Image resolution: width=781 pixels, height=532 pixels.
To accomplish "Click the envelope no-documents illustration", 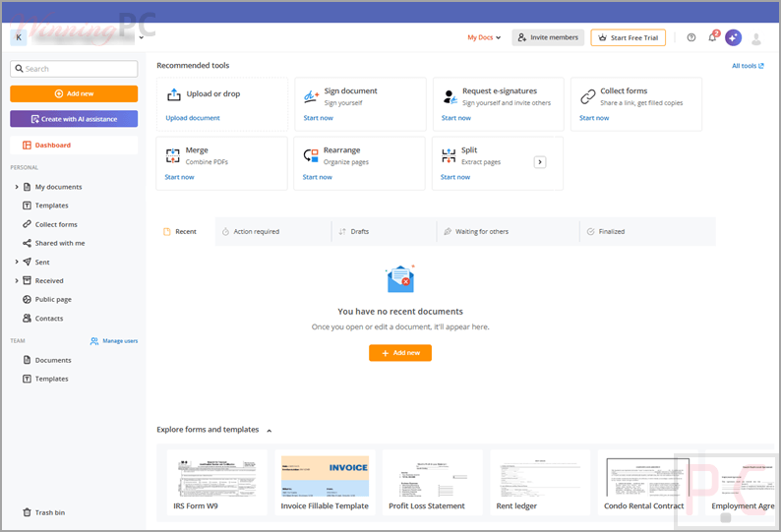I will (400, 279).
